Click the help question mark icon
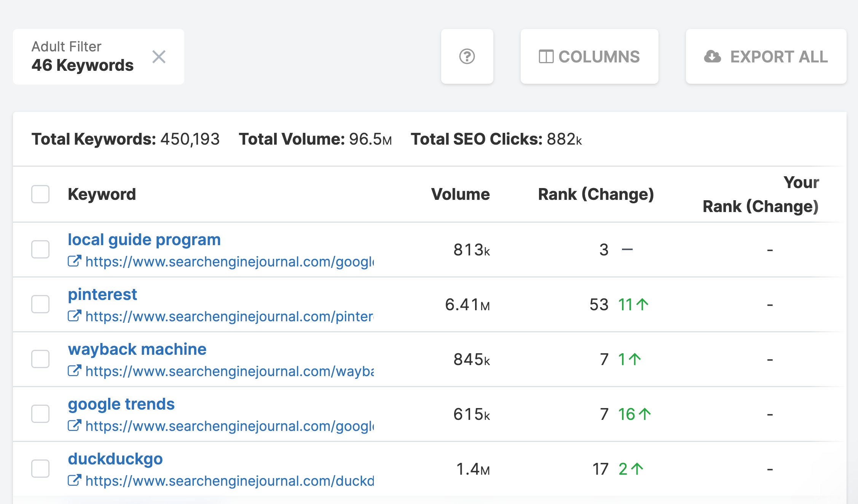858x504 pixels. coord(467,57)
